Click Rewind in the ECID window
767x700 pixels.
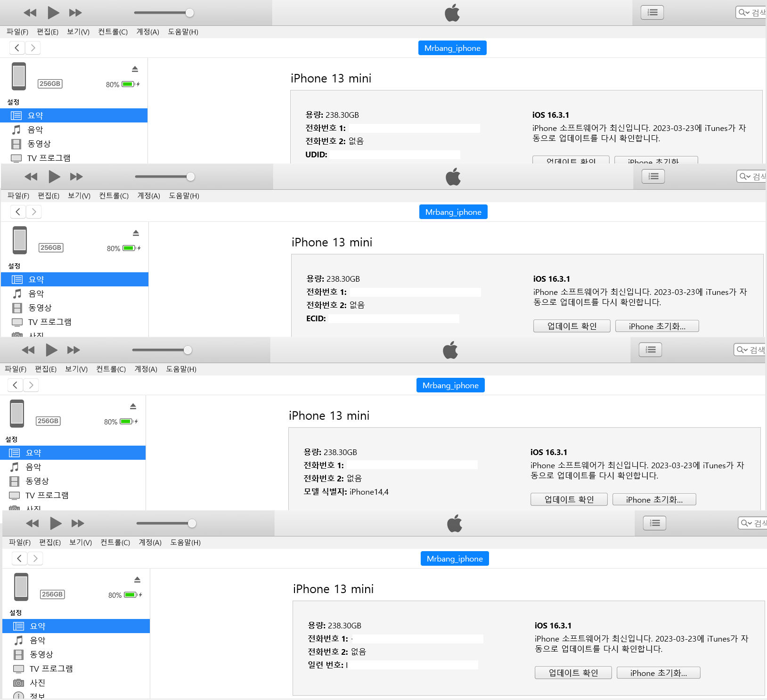click(31, 177)
